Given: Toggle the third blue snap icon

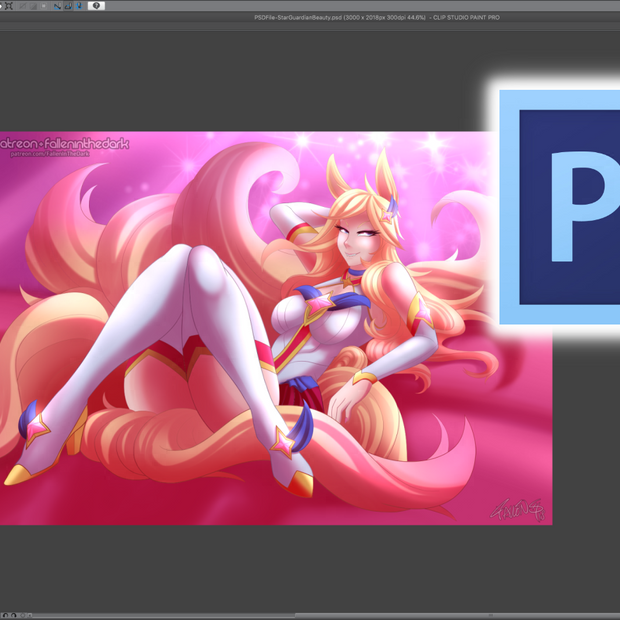Looking at the screenshot, I should (x=78, y=6).
